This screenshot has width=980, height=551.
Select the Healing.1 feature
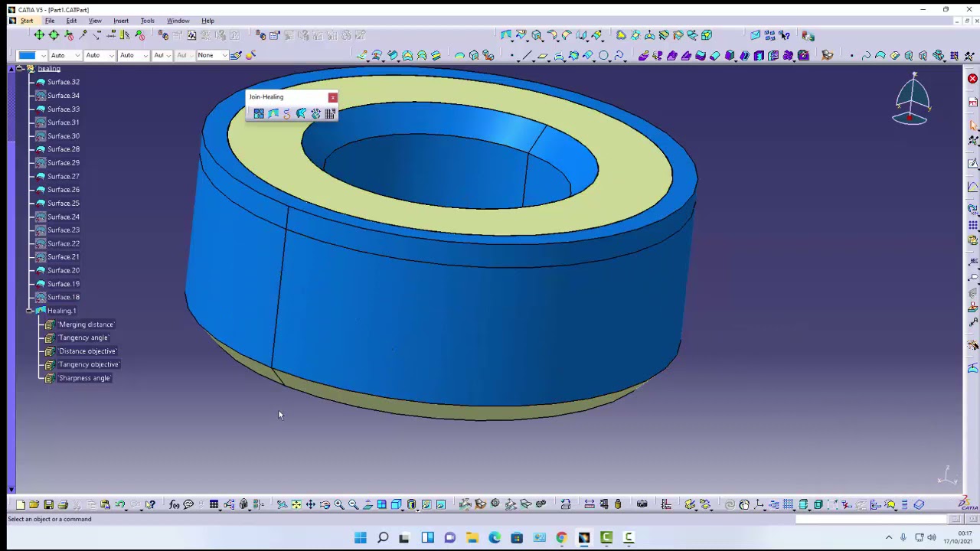[61, 311]
